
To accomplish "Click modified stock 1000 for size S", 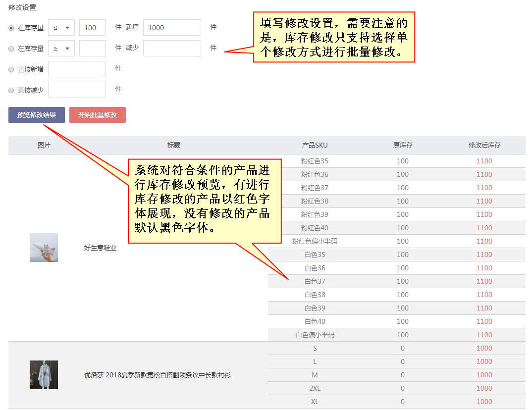I will tap(484, 348).
